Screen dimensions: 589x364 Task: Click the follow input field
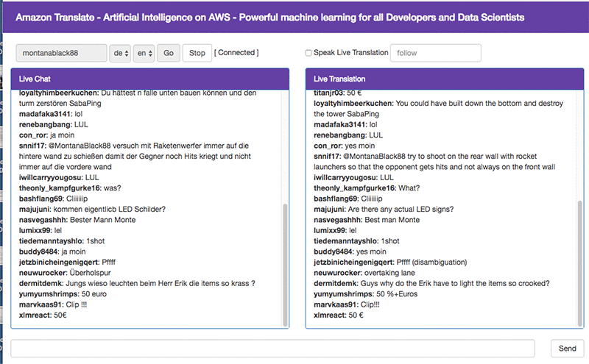click(x=436, y=53)
